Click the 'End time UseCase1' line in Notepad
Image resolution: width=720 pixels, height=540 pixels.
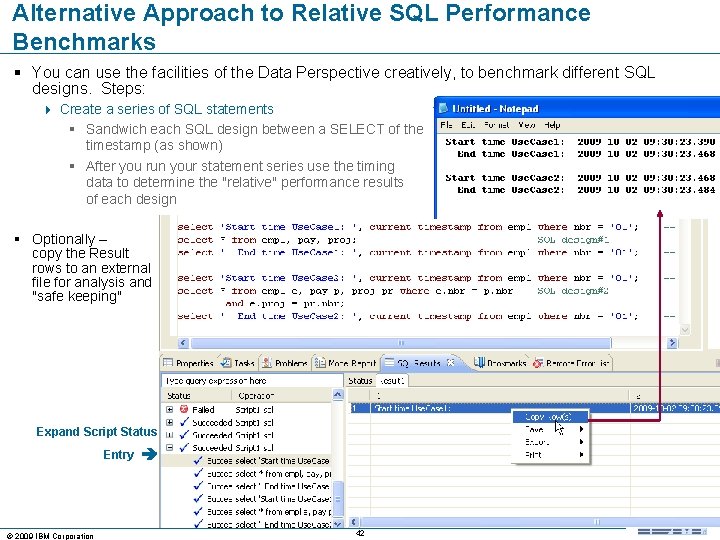pos(586,154)
